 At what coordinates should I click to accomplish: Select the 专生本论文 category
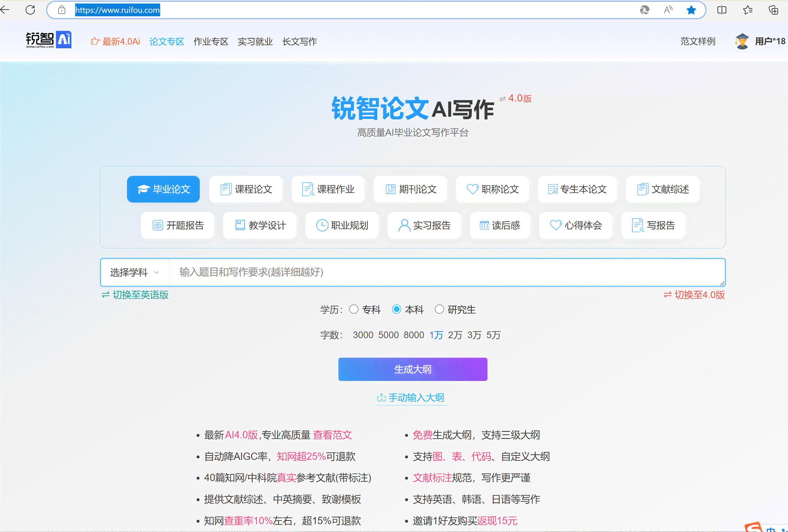[x=577, y=189]
